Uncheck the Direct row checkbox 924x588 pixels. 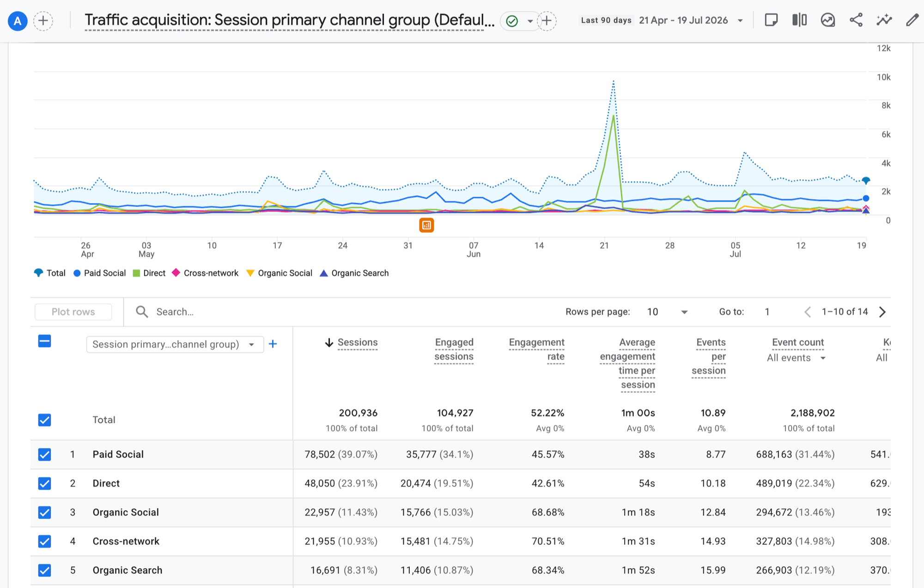(x=44, y=484)
